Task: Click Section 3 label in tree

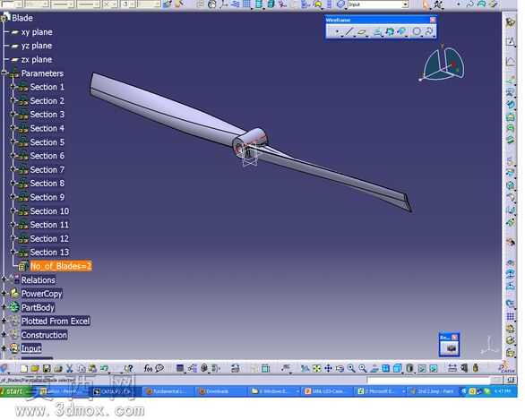Action: [x=47, y=115]
